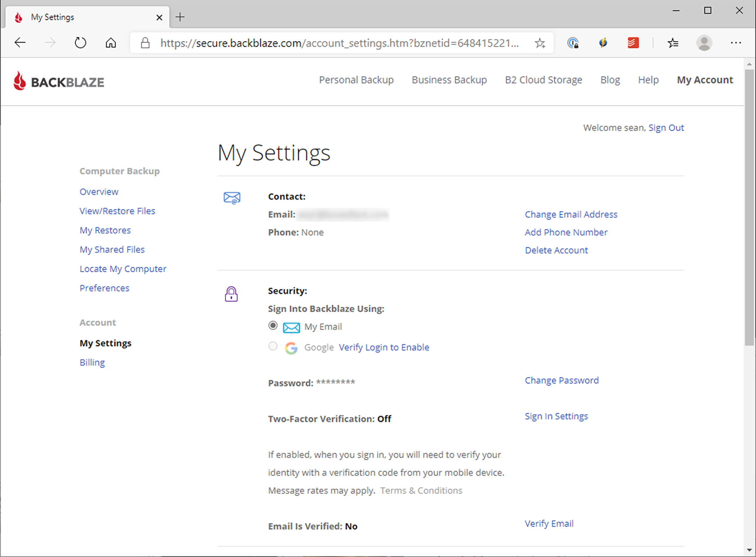Screen dimensions: 756x557
Task: Open the My Account menu
Action: pos(704,79)
